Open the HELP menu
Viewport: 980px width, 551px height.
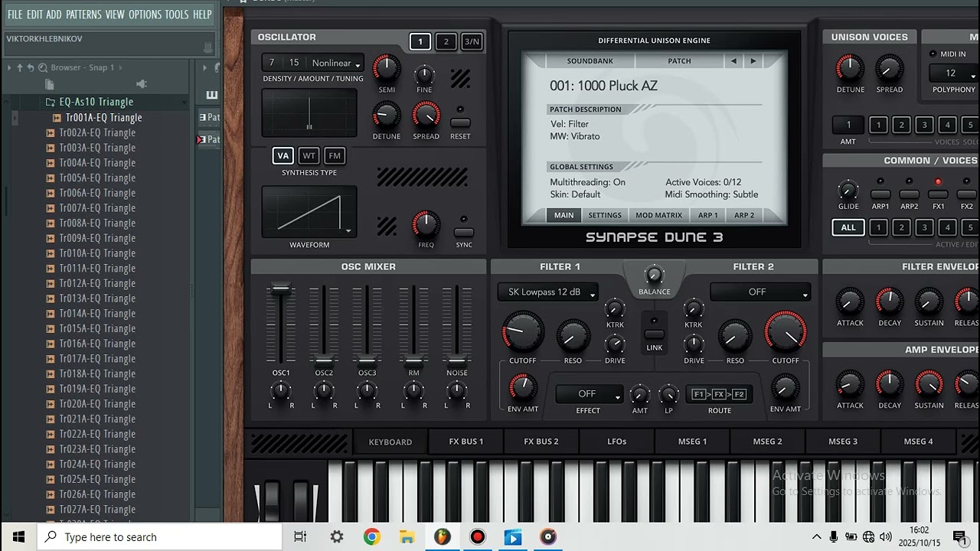pos(202,15)
